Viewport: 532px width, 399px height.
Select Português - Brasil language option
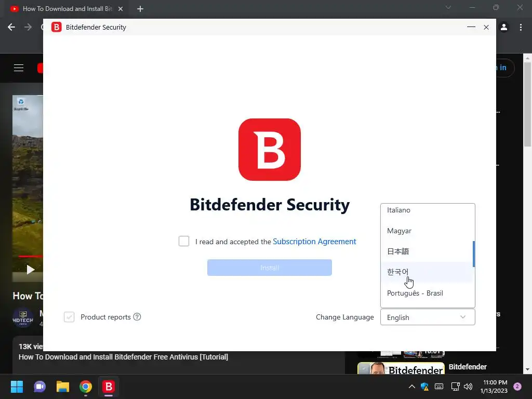[x=427, y=293]
